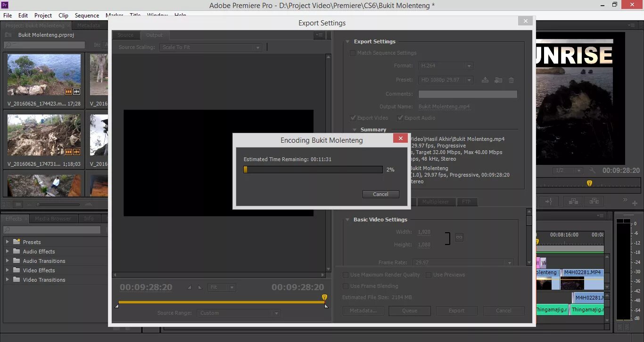Close the Encoding Bukit Molenteng dialog with red X

tap(400, 138)
